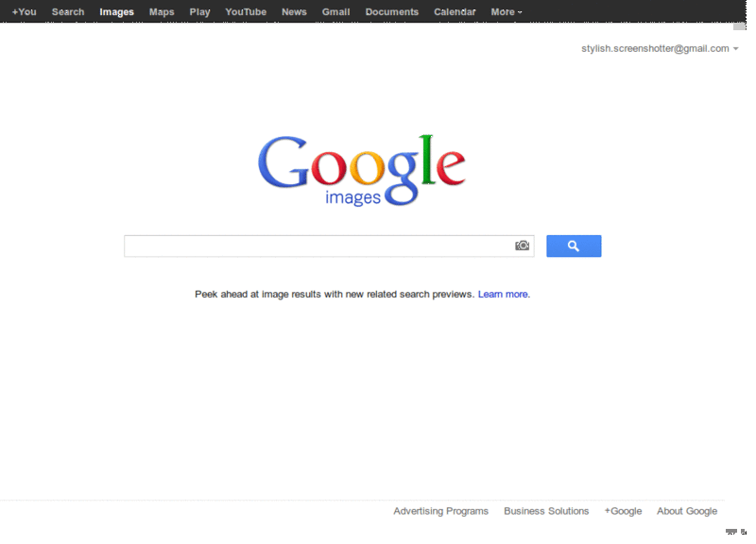Expand the More dropdown menu
This screenshot has width=756, height=544.
pos(507,12)
